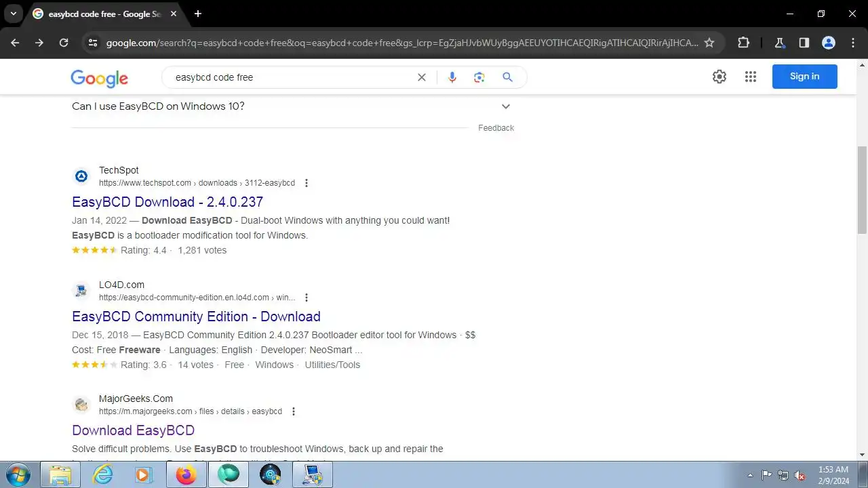This screenshot has height=488, width=868.
Task: Open more options for LO4D.com result
Action: click(x=307, y=298)
